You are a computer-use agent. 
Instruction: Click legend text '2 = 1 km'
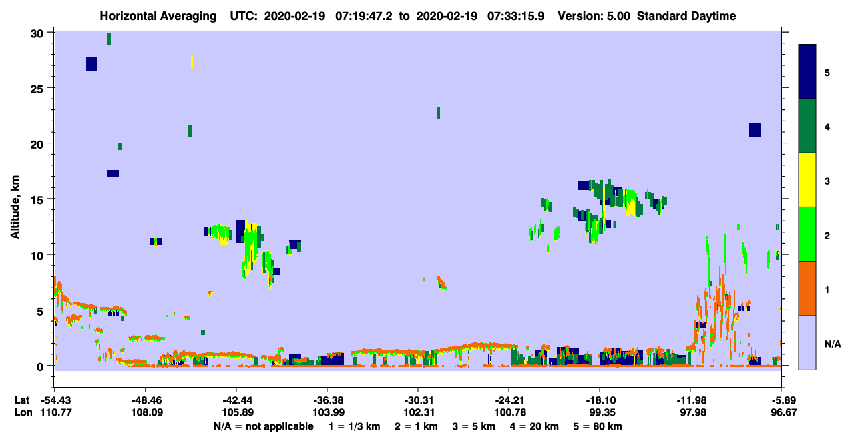click(417, 426)
